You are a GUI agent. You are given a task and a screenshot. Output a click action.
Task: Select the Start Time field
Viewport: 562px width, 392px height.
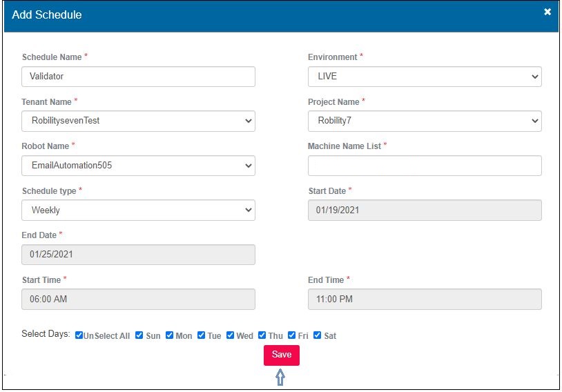(x=138, y=299)
